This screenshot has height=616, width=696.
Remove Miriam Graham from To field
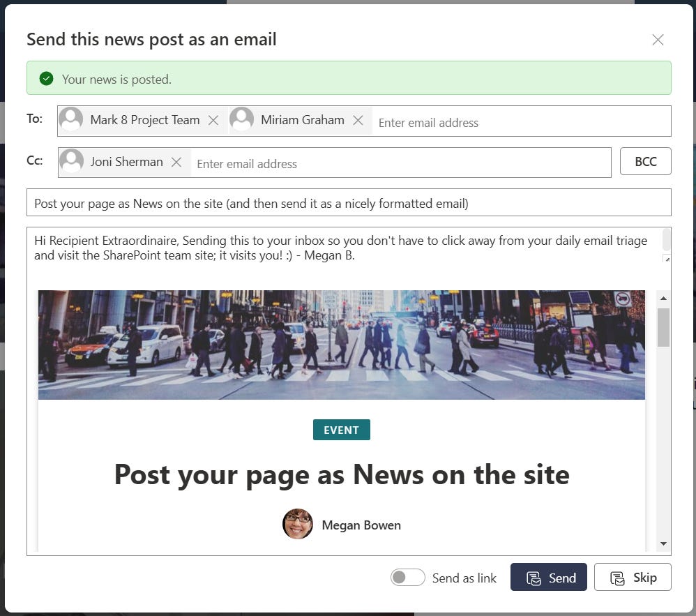(358, 121)
